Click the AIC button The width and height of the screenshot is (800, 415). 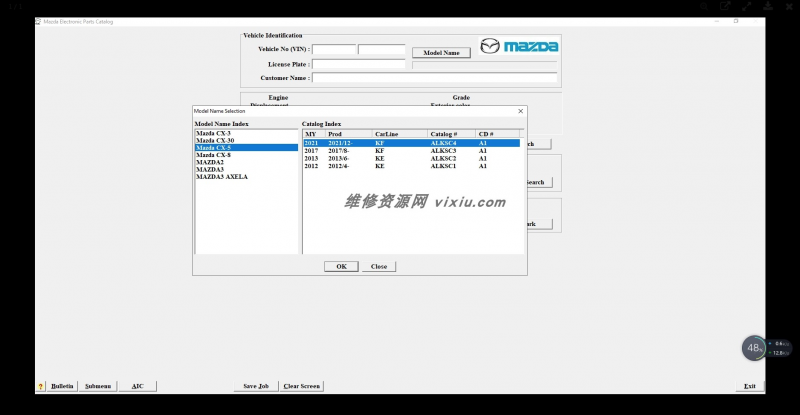(x=138, y=386)
